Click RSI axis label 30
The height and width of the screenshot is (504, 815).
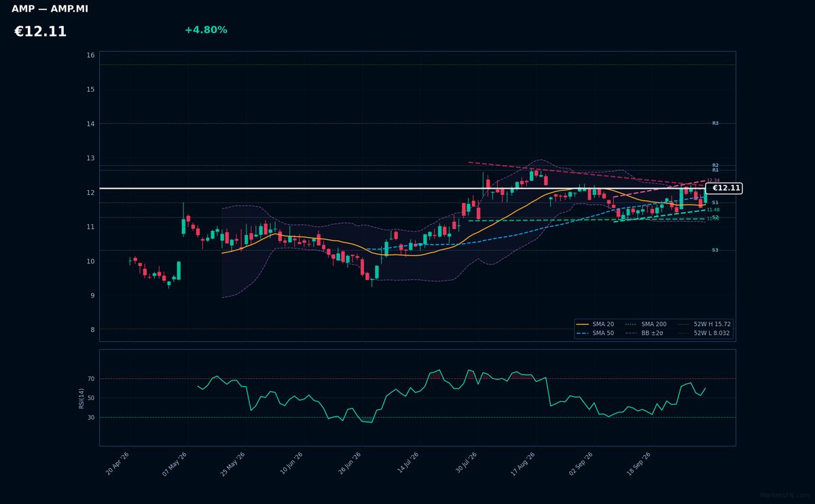pyautogui.click(x=91, y=418)
